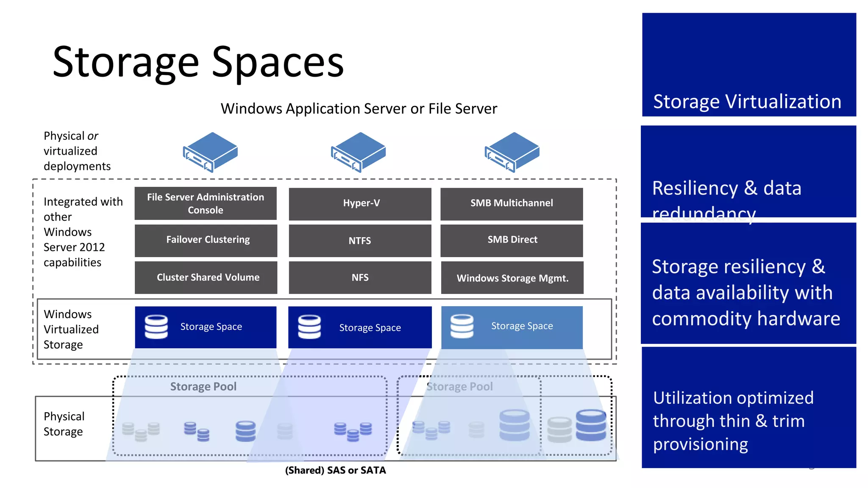
Task: Click the Windows Storage Mgmt. box
Action: click(512, 277)
